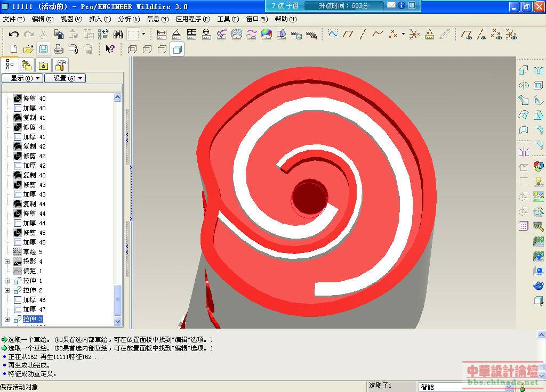Click the light bulb lights icon
The height and width of the screenshot is (392, 546).
pos(539,181)
